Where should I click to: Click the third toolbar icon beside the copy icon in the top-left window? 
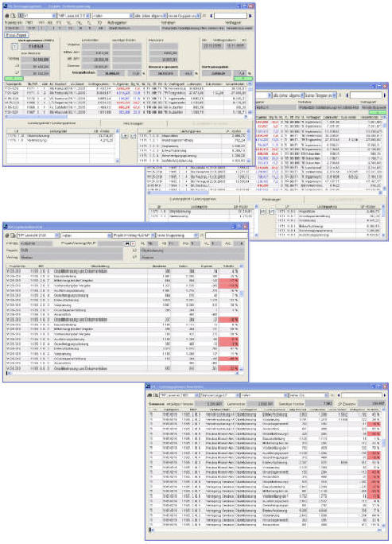tap(20, 16)
